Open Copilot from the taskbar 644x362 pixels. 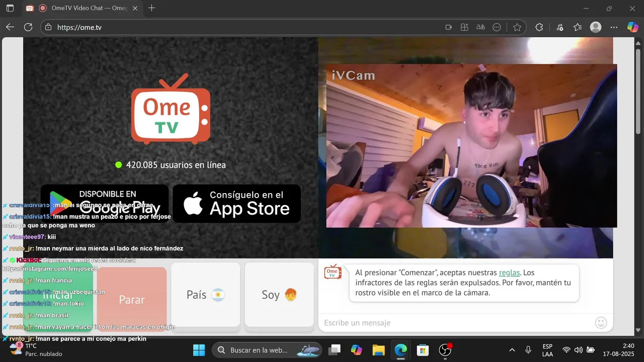356,350
